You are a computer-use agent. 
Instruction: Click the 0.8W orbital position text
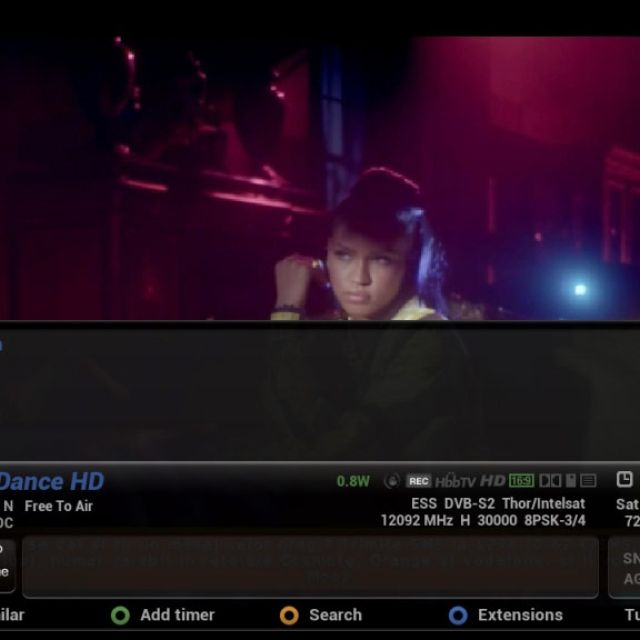point(353,481)
